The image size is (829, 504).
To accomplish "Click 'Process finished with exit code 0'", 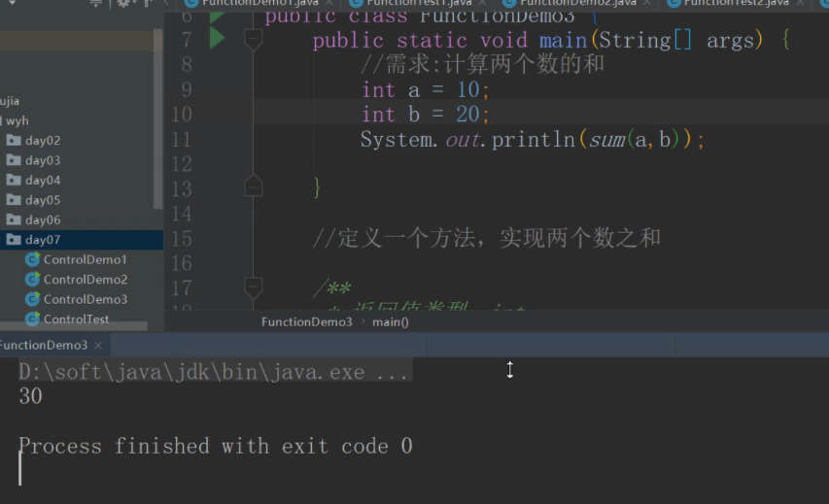I will pos(216,447).
